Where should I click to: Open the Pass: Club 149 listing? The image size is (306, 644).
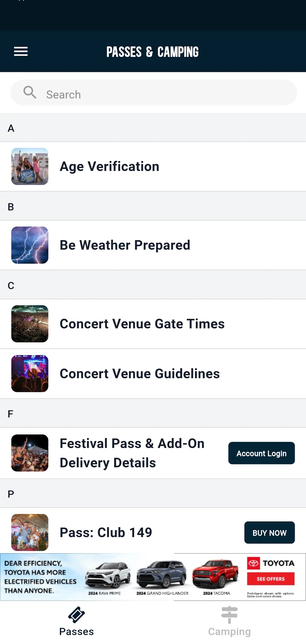click(x=106, y=532)
